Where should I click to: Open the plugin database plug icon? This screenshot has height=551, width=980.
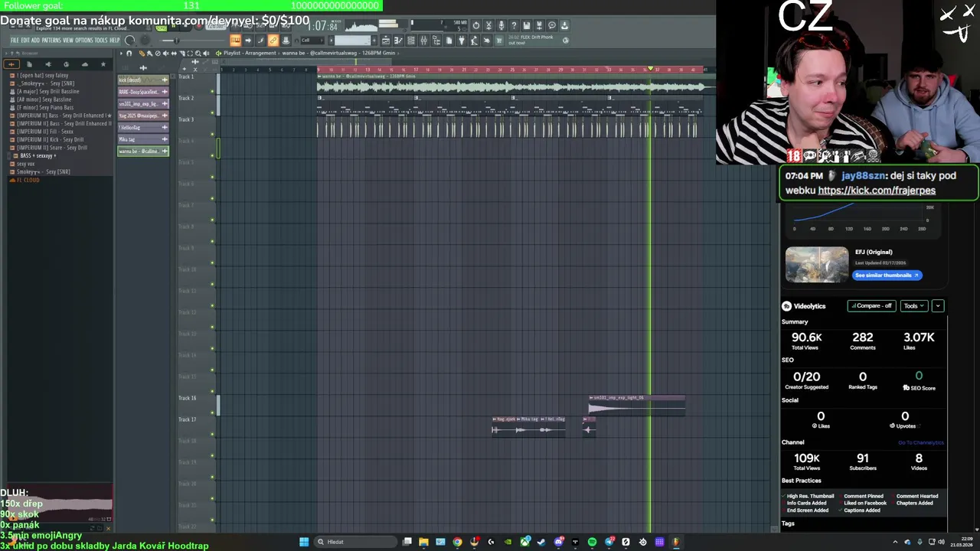462,41
